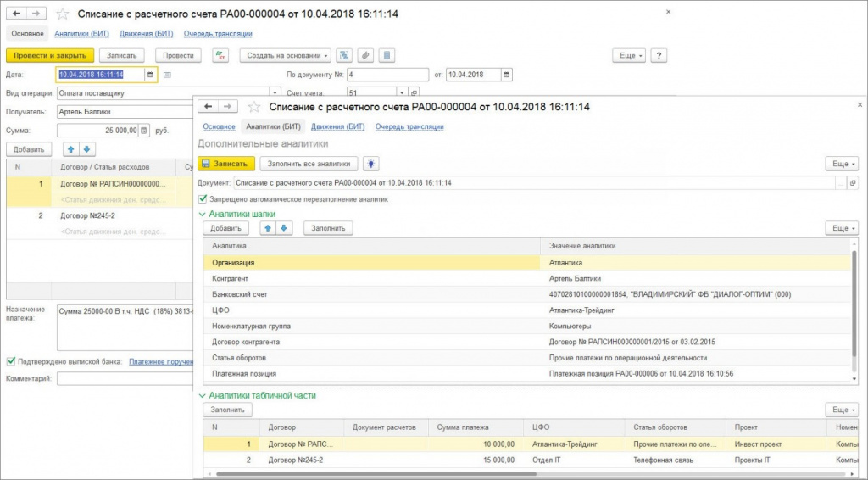Open calendar for 'от' 10.04.2018 field
This screenshot has height=480, width=868.
click(506, 75)
